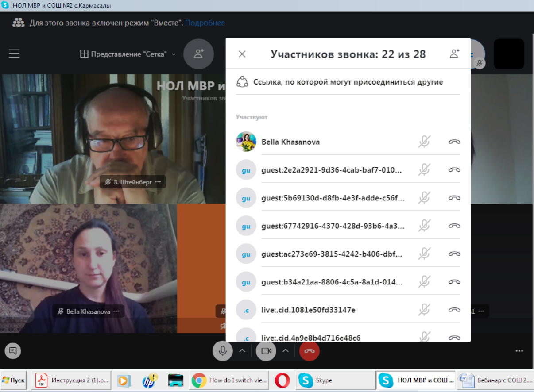Click add people icon in participants panel
Image resolution: width=534 pixels, height=392 pixels.
click(454, 54)
